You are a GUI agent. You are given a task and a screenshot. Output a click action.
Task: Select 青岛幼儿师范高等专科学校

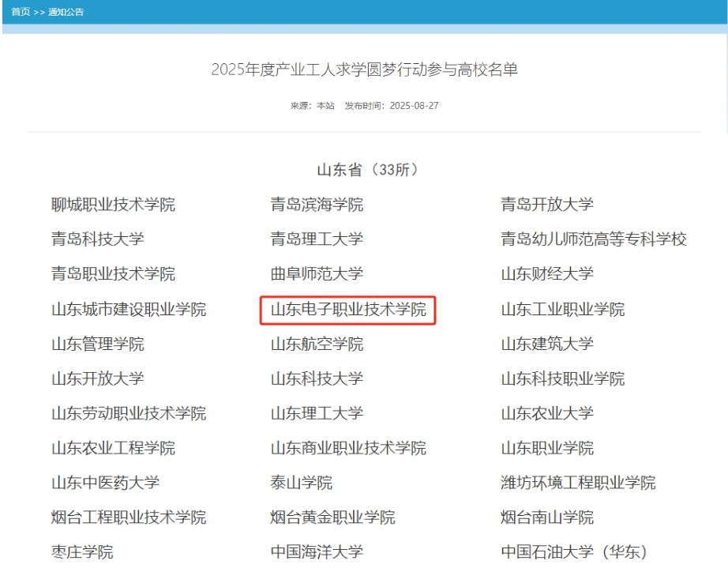(x=593, y=239)
